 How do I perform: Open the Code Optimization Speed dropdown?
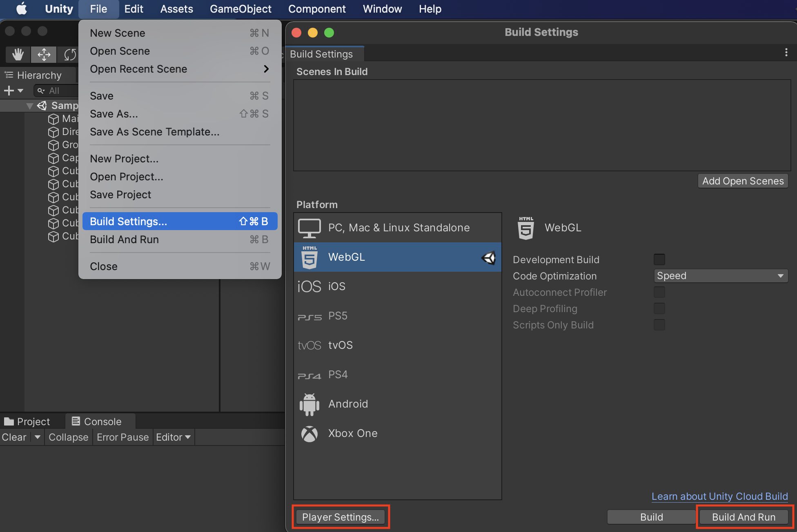tap(720, 276)
